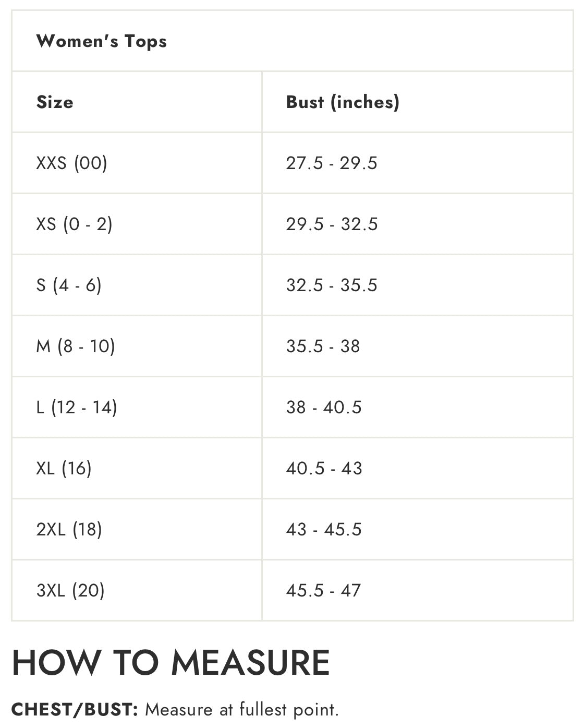Screen dimensions: 584x728
Task: Click the 27.5 - 29.5 bust measurement
Action: pyautogui.click(x=331, y=163)
